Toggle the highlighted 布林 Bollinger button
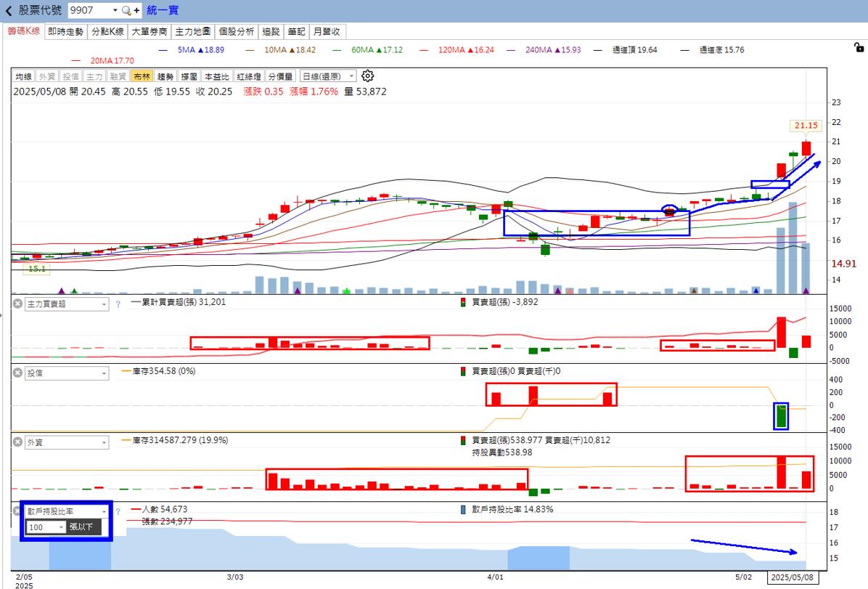The image size is (868, 589). (x=142, y=76)
